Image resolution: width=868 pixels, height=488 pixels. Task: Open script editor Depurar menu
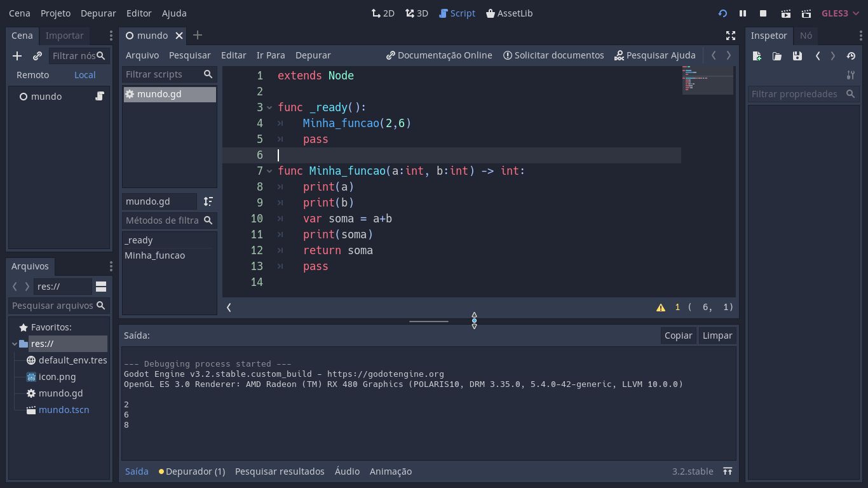(313, 55)
